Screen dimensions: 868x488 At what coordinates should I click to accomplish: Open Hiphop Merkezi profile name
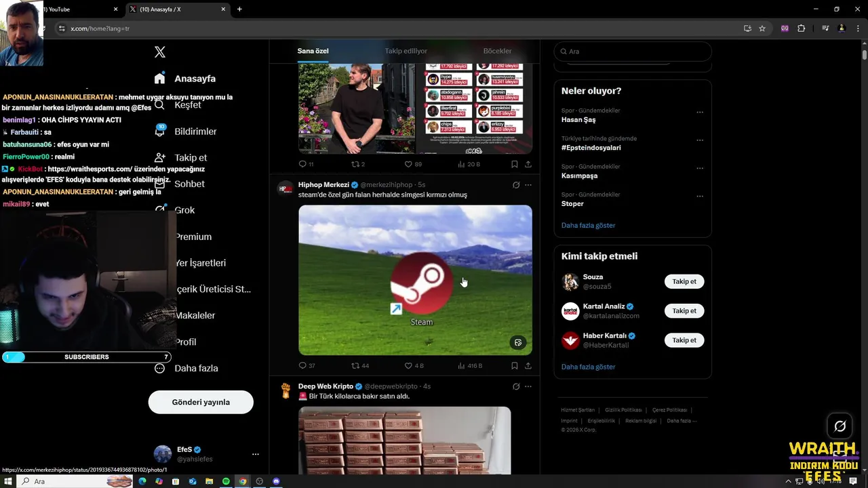point(323,184)
